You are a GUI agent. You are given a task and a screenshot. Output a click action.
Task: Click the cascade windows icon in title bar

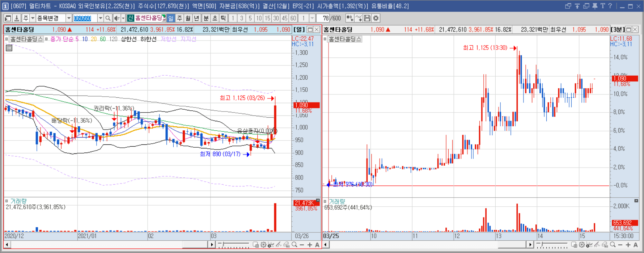(586, 6)
